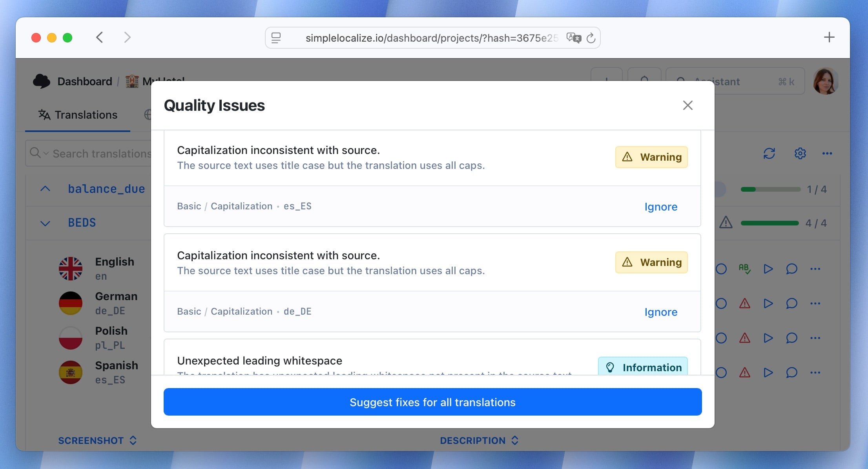Open the Dashboard breadcrumb link
Image resolution: width=868 pixels, height=469 pixels.
(x=84, y=81)
